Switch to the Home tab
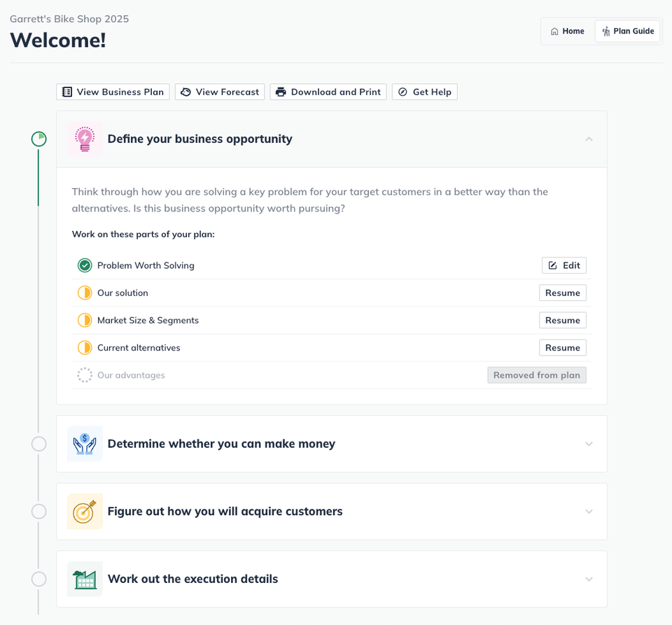672x625 pixels. pos(568,31)
